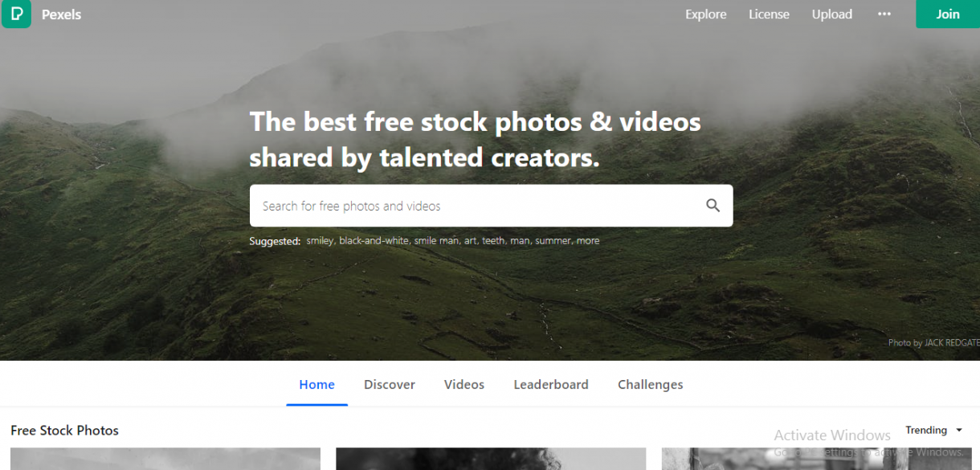Open the three-dot more options menu

[884, 14]
